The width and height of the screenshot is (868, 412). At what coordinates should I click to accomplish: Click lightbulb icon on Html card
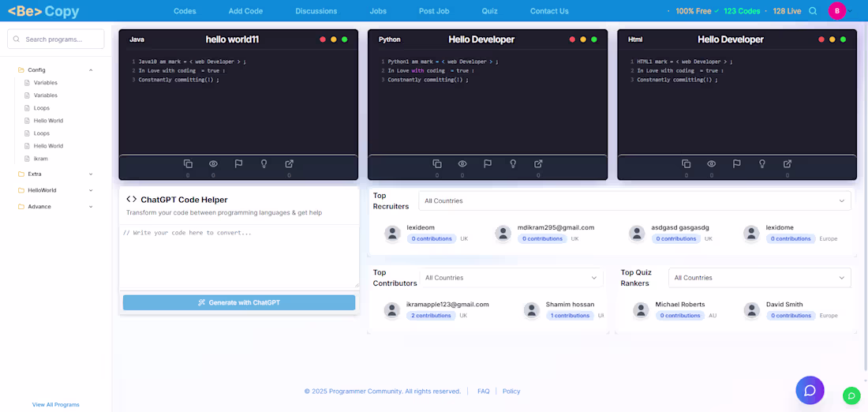coord(762,164)
